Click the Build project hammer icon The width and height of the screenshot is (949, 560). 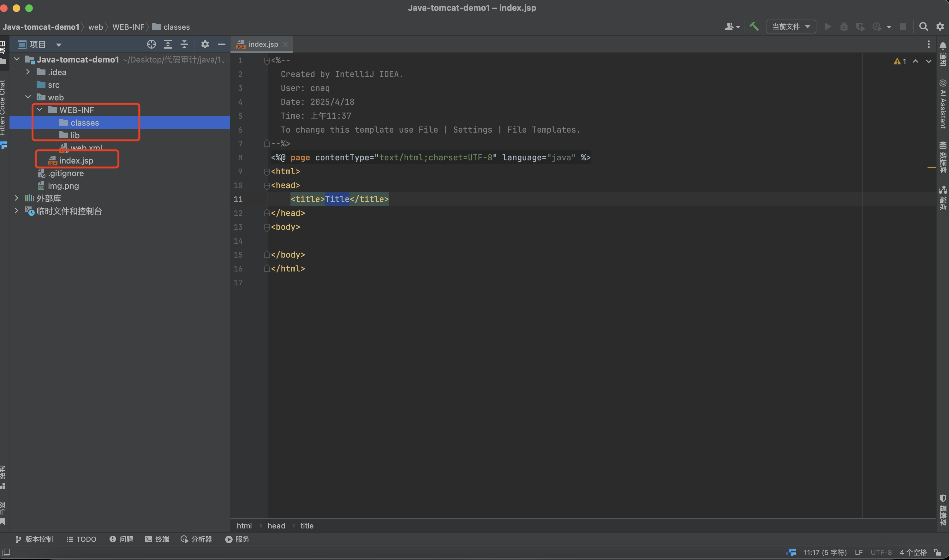click(754, 27)
